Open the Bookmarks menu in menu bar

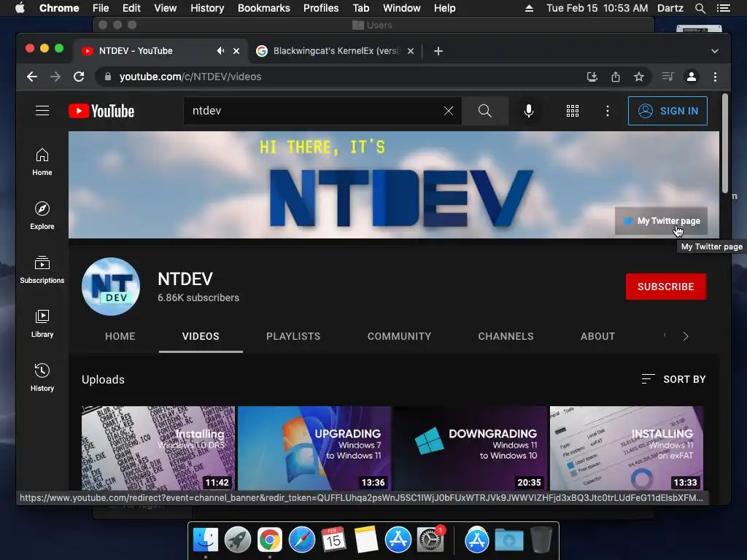tap(263, 8)
